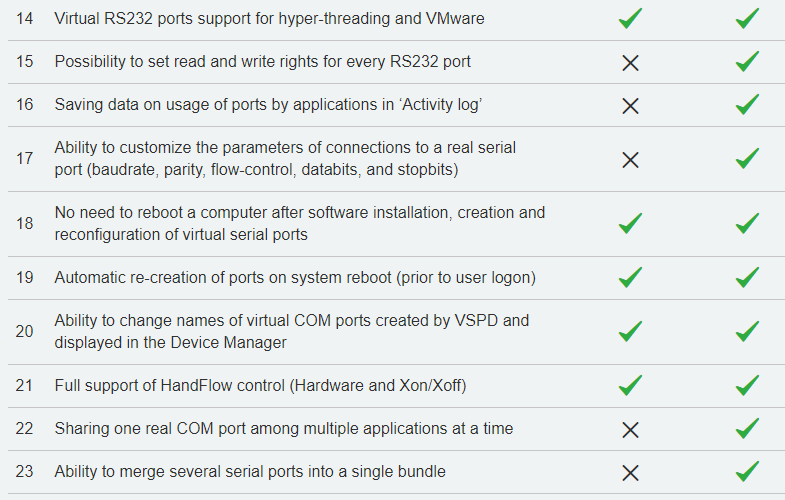Click row number 19
The width and height of the screenshot is (785, 500).
pos(25,277)
